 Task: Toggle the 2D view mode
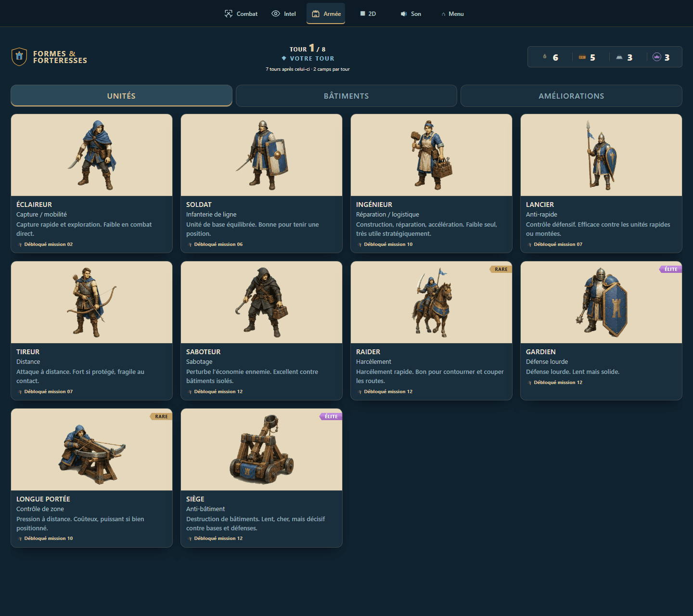tap(368, 14)
